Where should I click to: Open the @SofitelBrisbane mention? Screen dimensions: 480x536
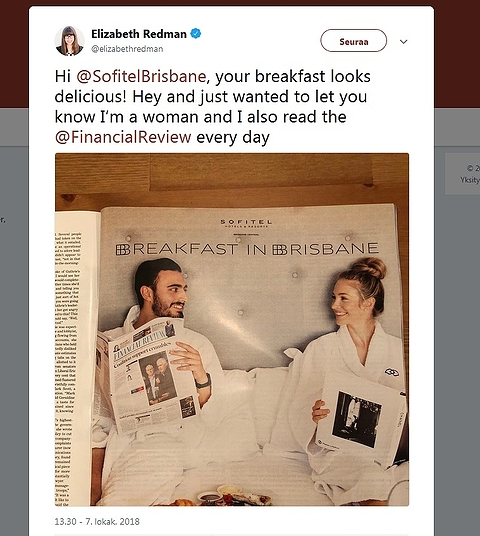(x=141, y=76)
